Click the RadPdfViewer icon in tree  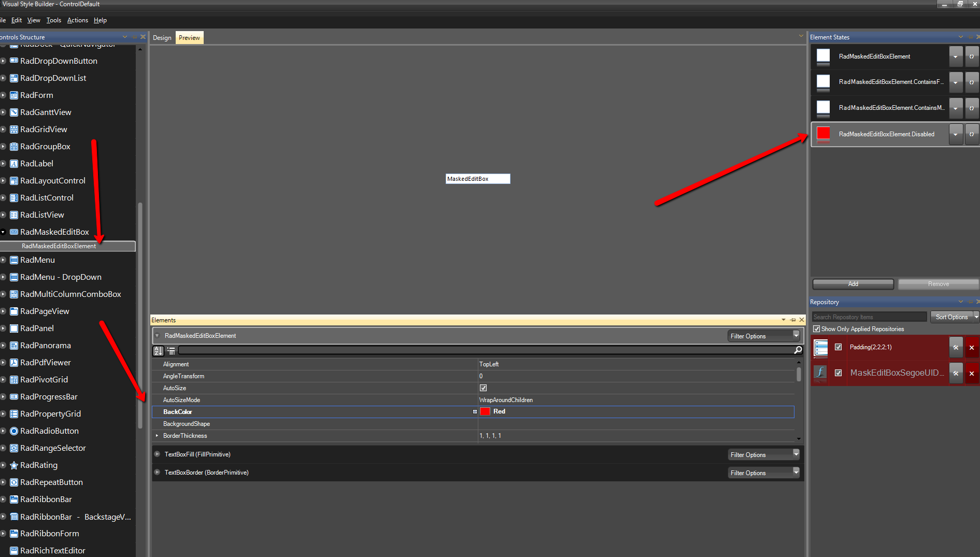coord(14,363)
